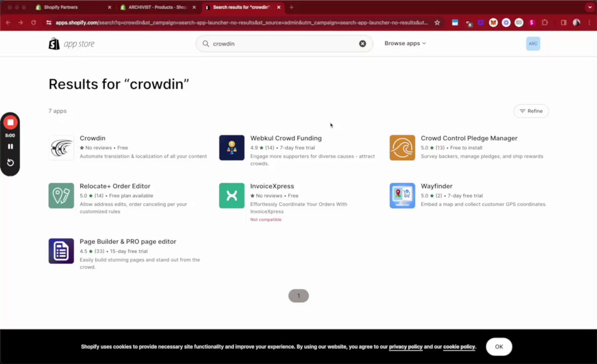Close the Search results tab
This screenshot has width=597, height=364.
279,7
